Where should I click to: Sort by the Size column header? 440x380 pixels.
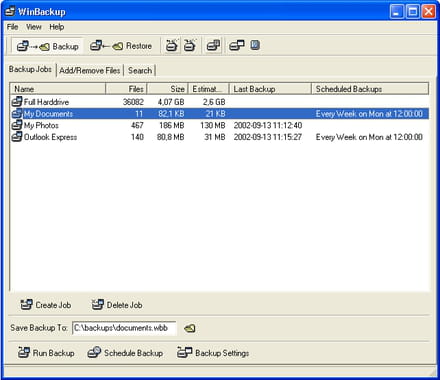[168, 89]
